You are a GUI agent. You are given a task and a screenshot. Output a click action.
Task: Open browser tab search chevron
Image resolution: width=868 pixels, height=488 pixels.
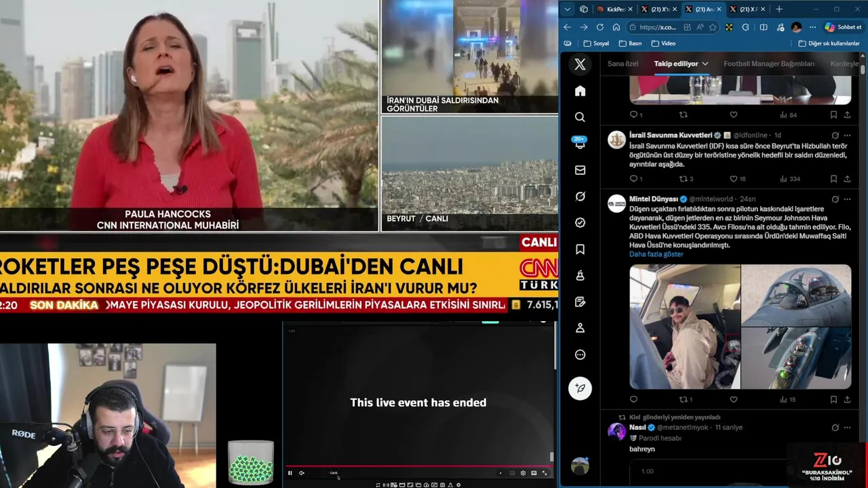tap(569, 9)
